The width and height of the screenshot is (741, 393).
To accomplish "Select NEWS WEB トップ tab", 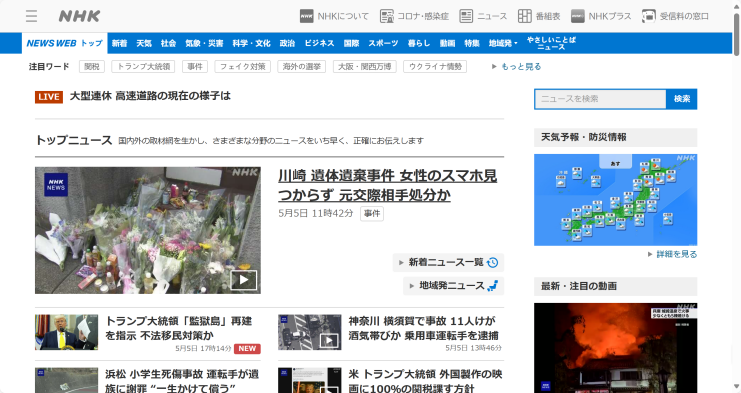I will coord(65,43).
